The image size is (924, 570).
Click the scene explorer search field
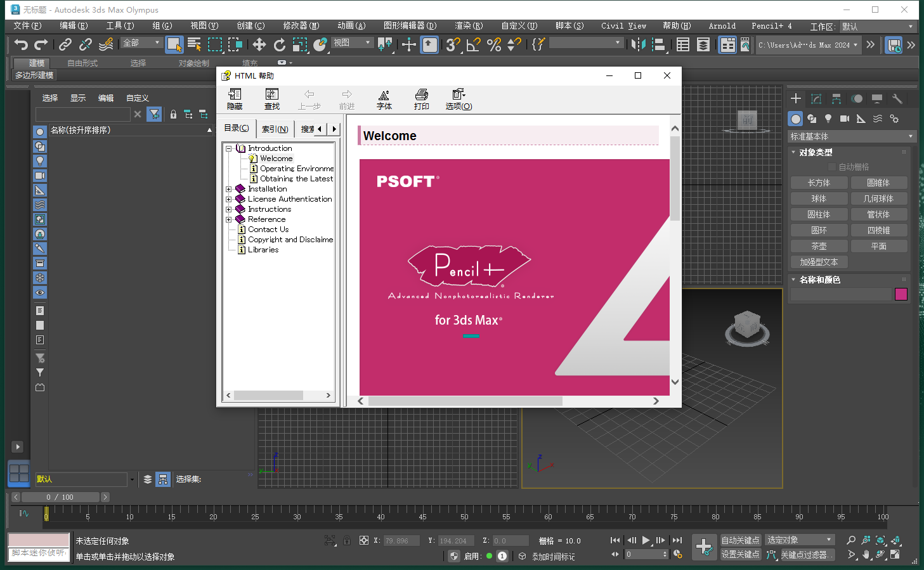point(83,114)
